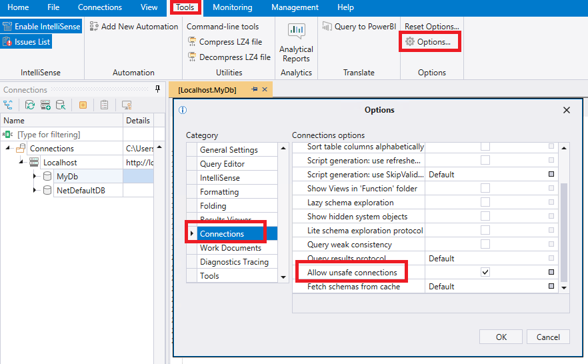Click the ABC filter icon in the filter row

point(8,134)
